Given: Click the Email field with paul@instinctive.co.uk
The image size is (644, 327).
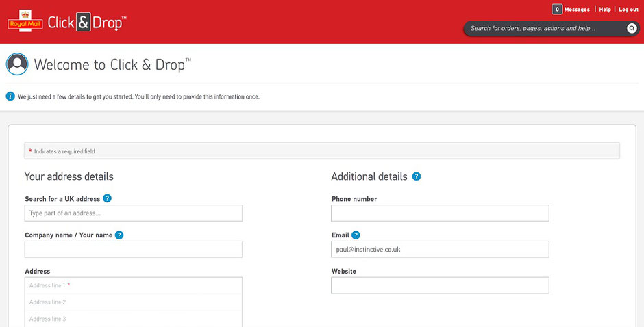Looking at the screenshot, I should click(440, 250).
